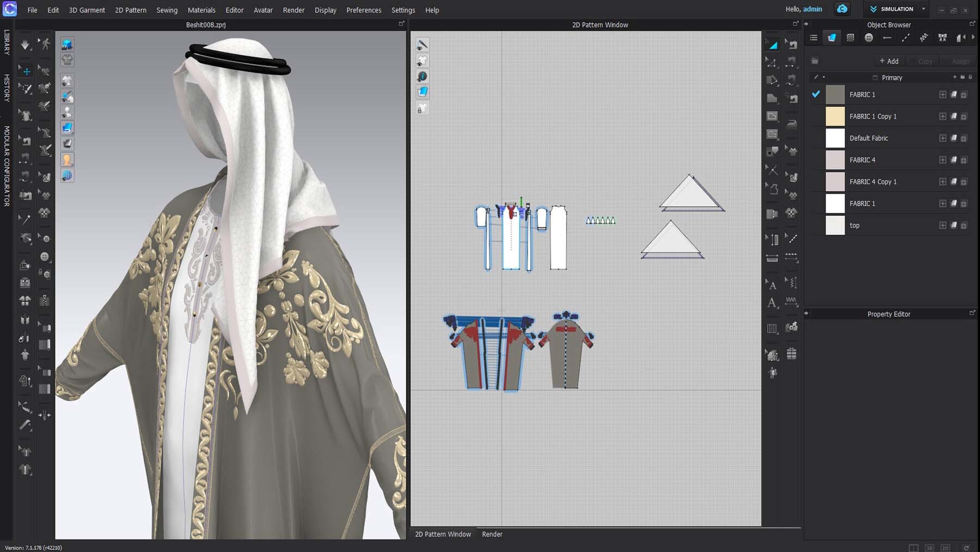The image size is (980, 552).
Task: Click the FABRIC 1 Copy 1 beige swatch
Action: click(x=835, y=116)
